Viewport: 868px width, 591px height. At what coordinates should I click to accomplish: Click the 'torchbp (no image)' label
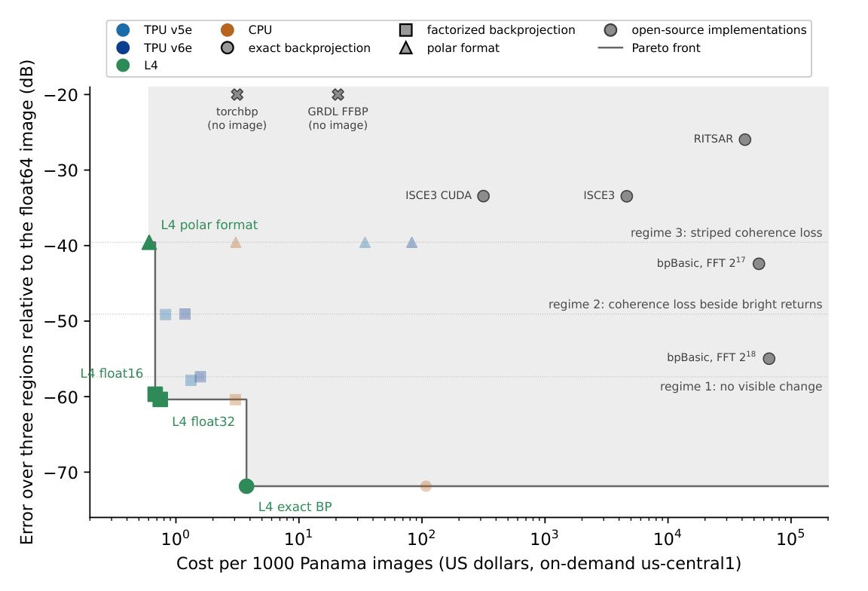click(237, 118)
